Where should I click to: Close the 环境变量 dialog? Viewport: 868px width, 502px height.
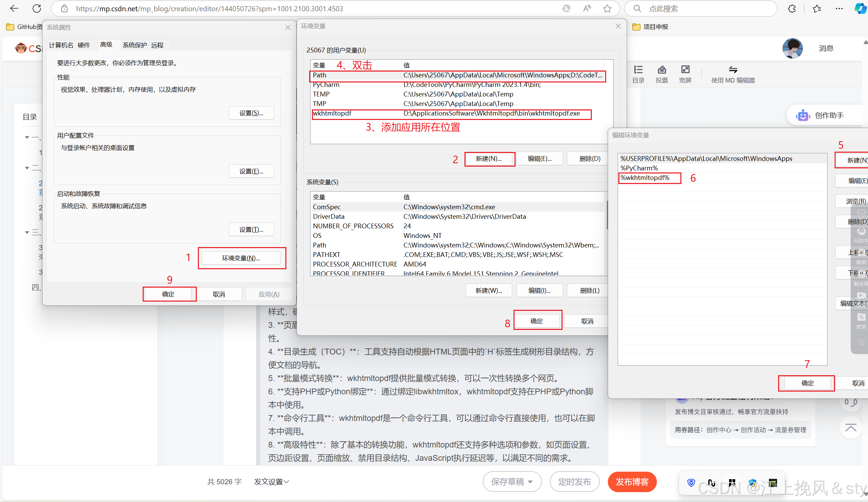(618, 26)
